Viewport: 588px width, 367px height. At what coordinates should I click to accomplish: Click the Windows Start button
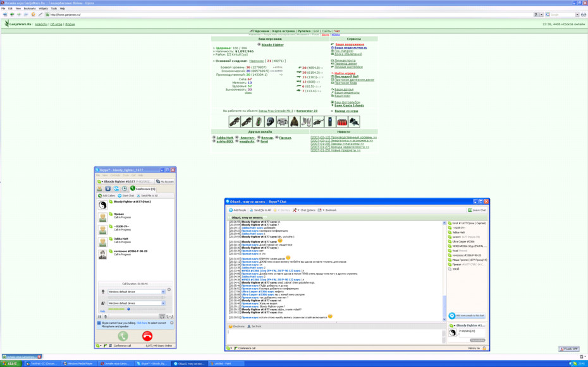[10, 364]
